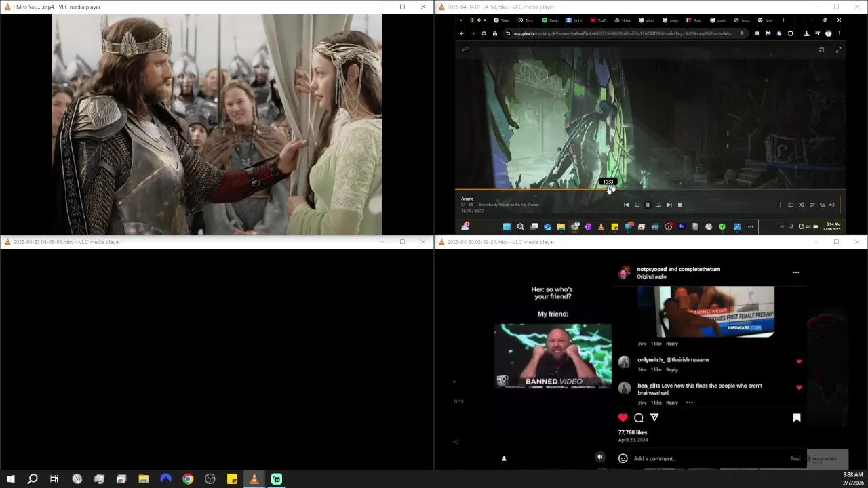Toggle the Instagram bookmark save icon
This screenshot has height=488, width=868.
[797, 418]
